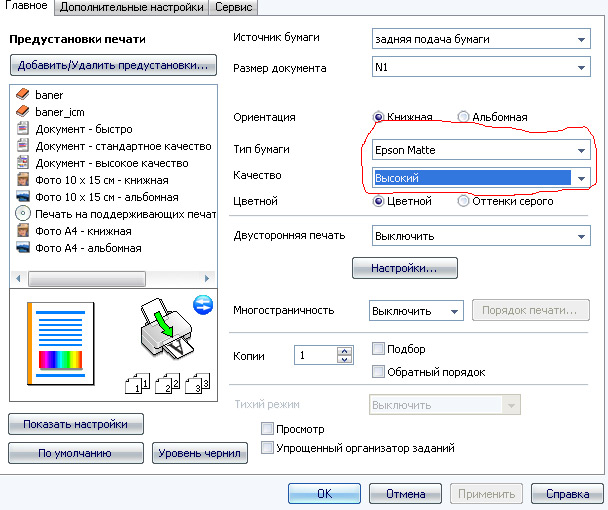608x510 pixels.
Task: Select Альбомная orientation radio button
Action: [x=463, y=117]
